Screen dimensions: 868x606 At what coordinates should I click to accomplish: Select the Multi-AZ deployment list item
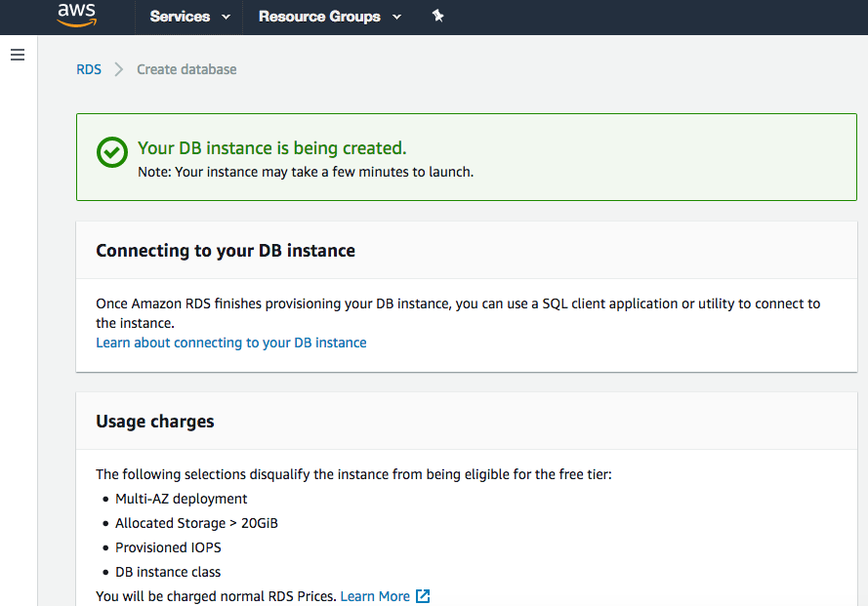(181, 499)
